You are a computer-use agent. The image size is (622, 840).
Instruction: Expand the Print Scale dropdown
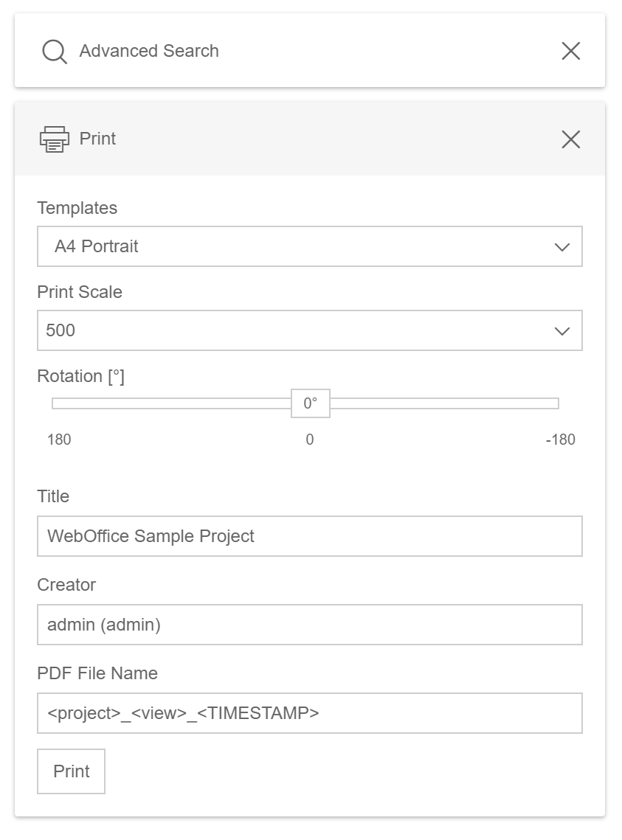[x=310, y=330]
